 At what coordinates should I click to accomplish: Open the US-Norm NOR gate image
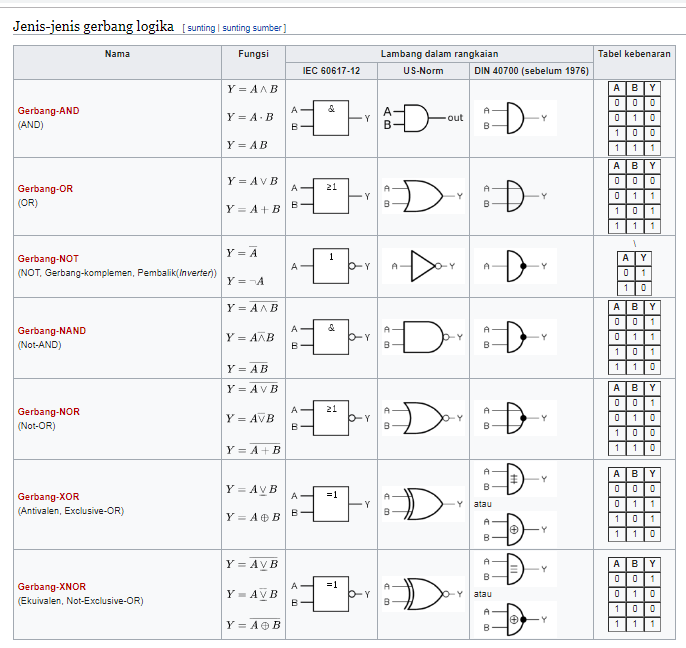pos(423,418)
